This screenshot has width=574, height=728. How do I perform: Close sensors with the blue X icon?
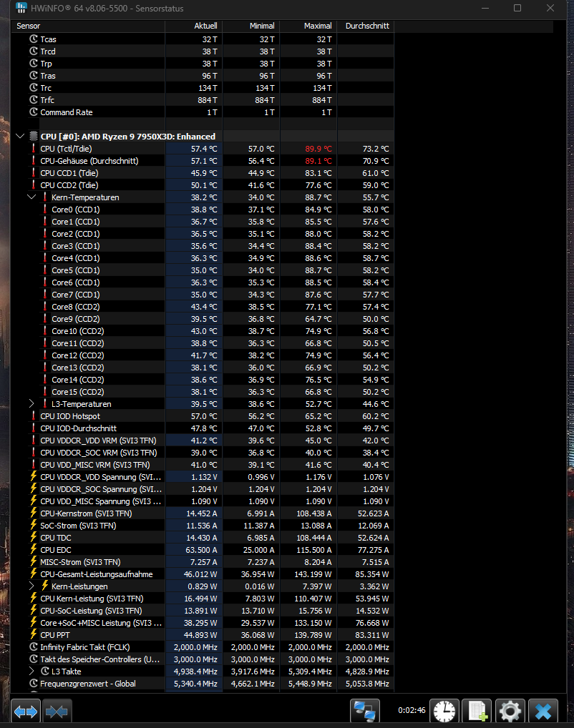pyautogui.click(x=543, y=712)
